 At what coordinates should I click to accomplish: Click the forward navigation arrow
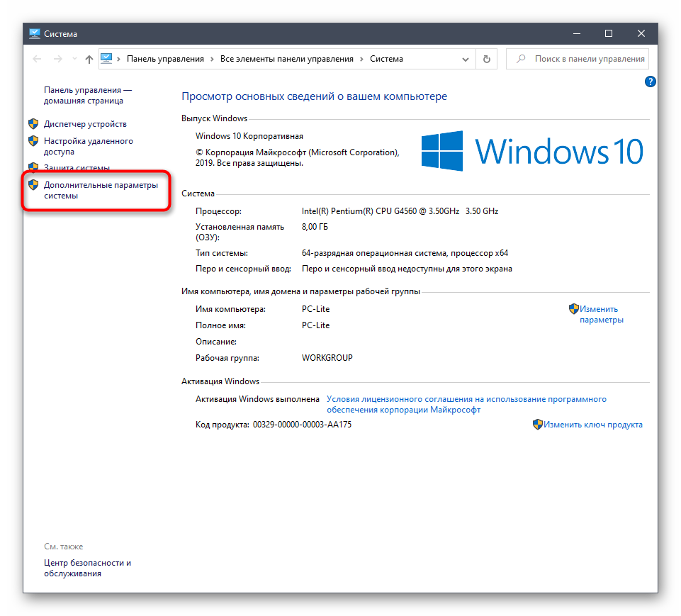point(58,60)
